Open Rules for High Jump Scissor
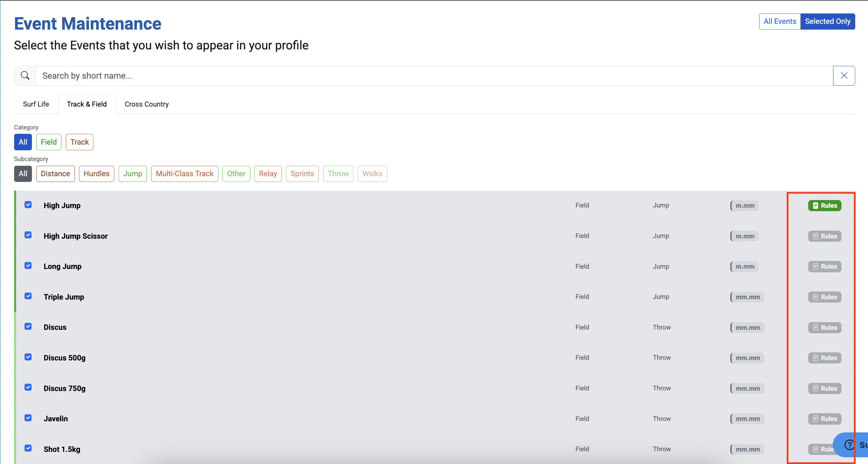This screenshot has height=464, width=868. pos(825,236)
